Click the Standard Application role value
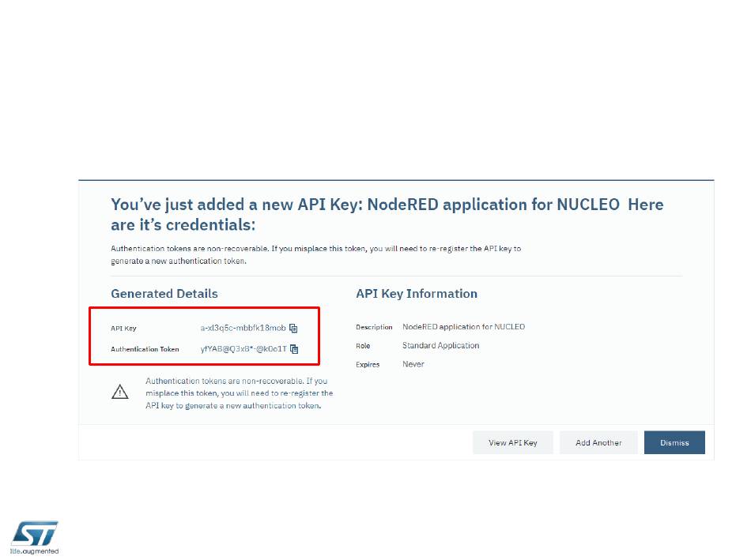The image size is (751, 560). click(x=440, y=346)
